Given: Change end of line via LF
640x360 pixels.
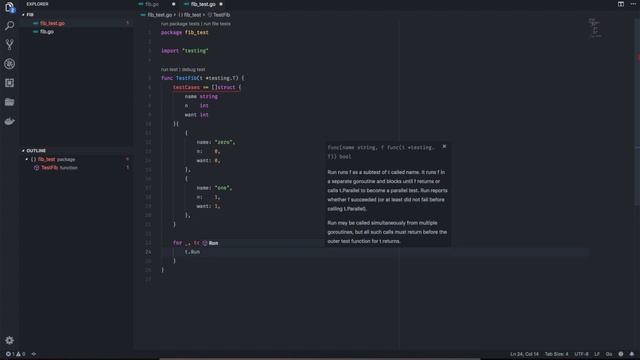Looking at the screenshot, I should (x=597, y=354).
